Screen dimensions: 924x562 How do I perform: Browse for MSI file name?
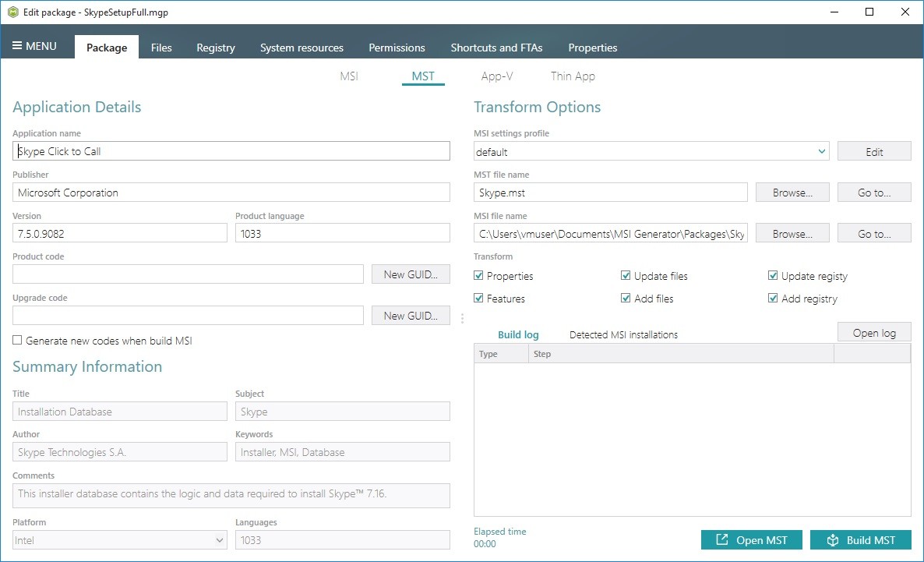(792, 234)
